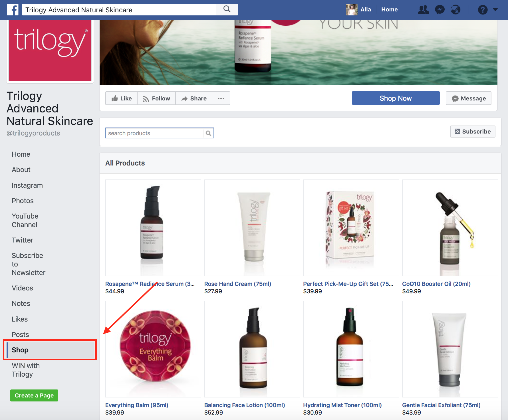Open WIN with Trilogy sidebar tab
The image size is (508, 420).
point(26,370)
